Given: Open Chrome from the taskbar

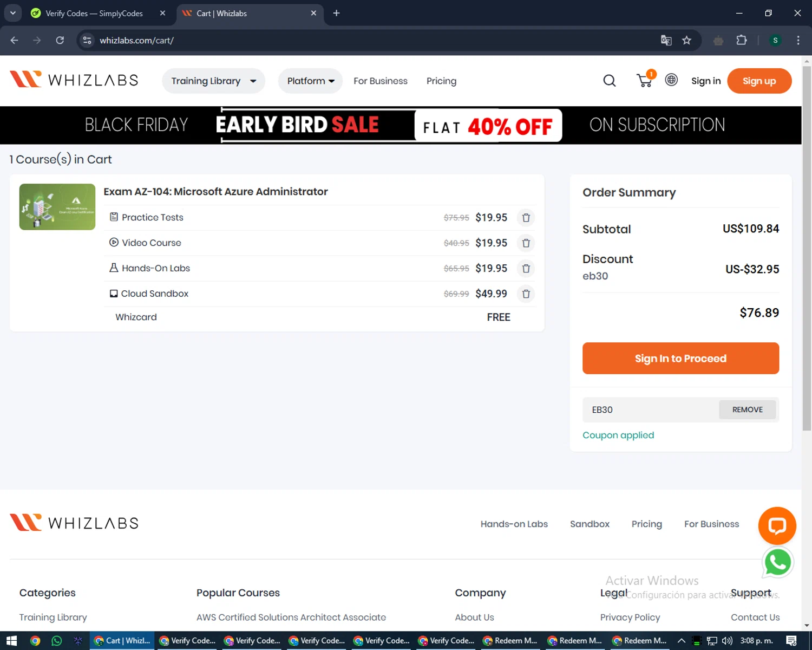Looking at the screenshot, I should pos(35,641).
